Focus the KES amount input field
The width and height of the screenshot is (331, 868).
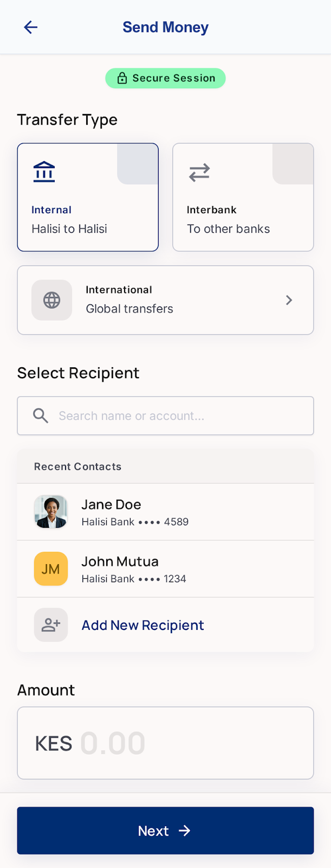pos(165,743)
